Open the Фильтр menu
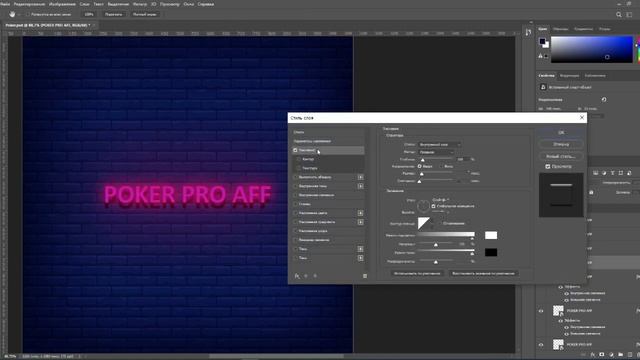 click(140, 4)
